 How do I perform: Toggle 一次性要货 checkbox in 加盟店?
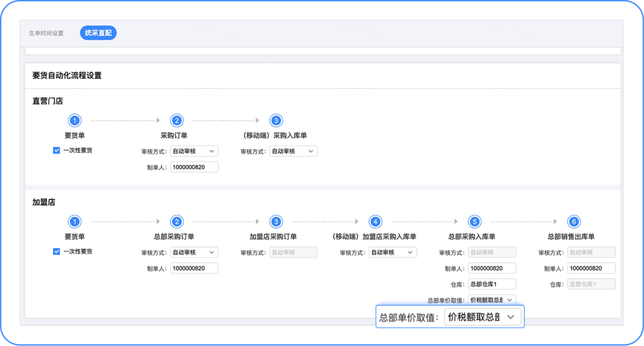point(56,252)
